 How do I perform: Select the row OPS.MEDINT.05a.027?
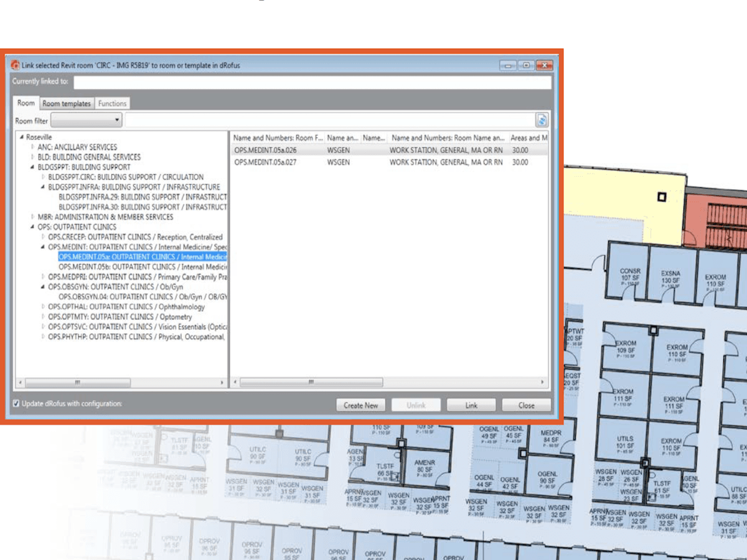click(390, 162)
